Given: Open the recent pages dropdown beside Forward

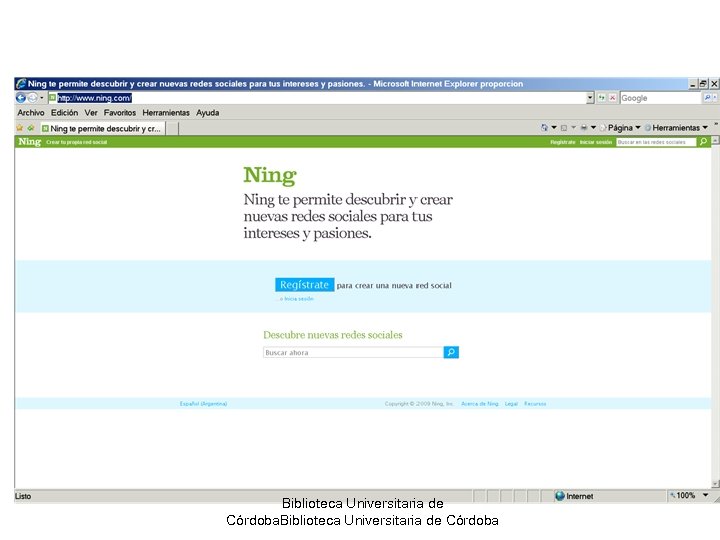Looking at the screenshot, I should (41, 98).
